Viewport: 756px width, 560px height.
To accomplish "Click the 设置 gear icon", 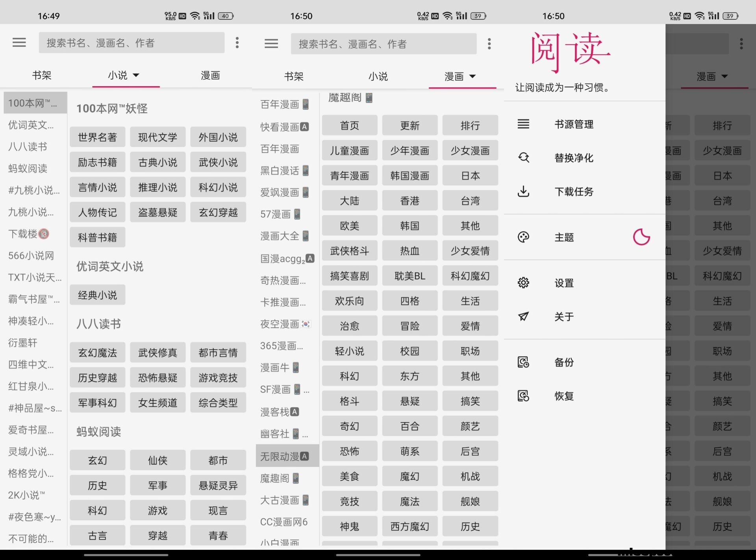I will click(523, 283).
